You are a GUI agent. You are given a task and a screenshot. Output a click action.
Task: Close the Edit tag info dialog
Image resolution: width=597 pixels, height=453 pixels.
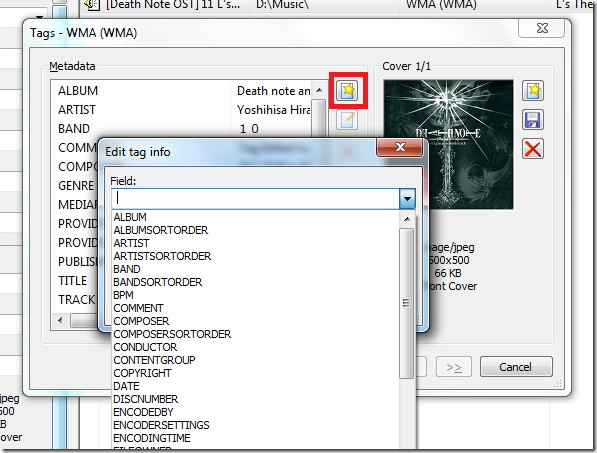(400, 147)
